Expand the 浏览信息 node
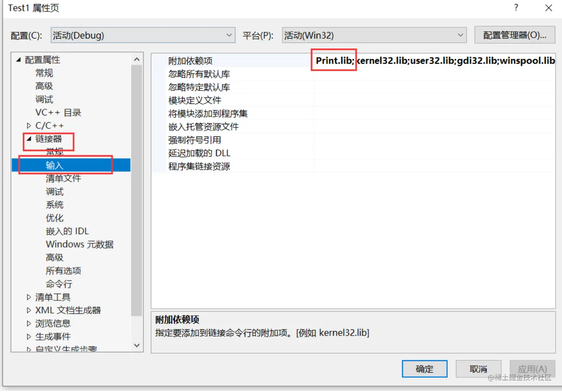Image resolution: width=562 pixels, height=392 pixels. click(x=29, y=323)
